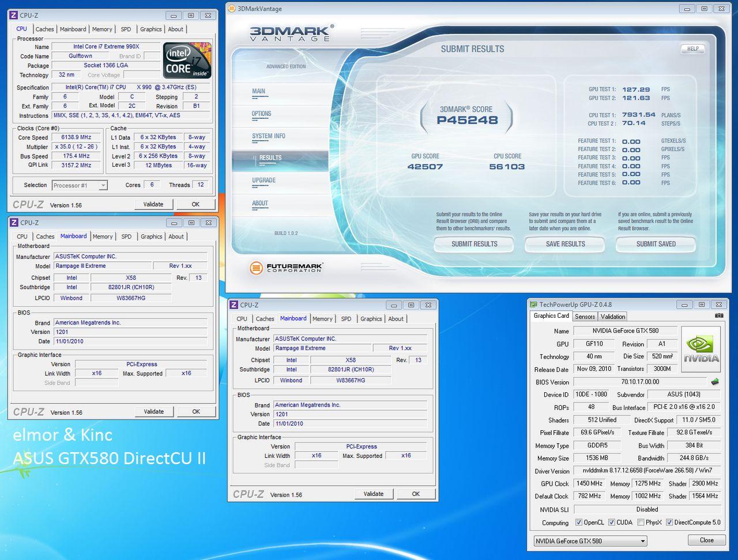The width and height of the screenshot is (738, 560).
Task: Click the CPU TEST 1 value 7931.54
Action: [x=638, y=115]
